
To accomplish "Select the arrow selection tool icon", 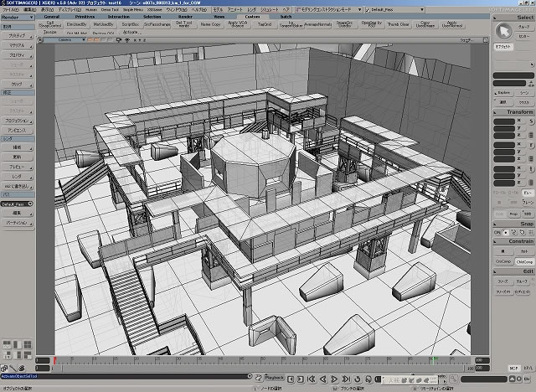I will [x=505, y=31].
